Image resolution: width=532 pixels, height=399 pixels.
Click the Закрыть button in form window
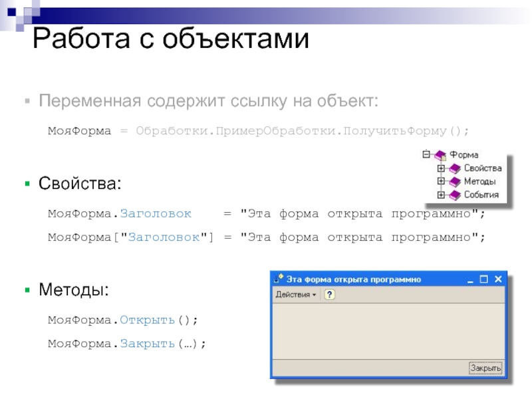[x=485, y=368]
